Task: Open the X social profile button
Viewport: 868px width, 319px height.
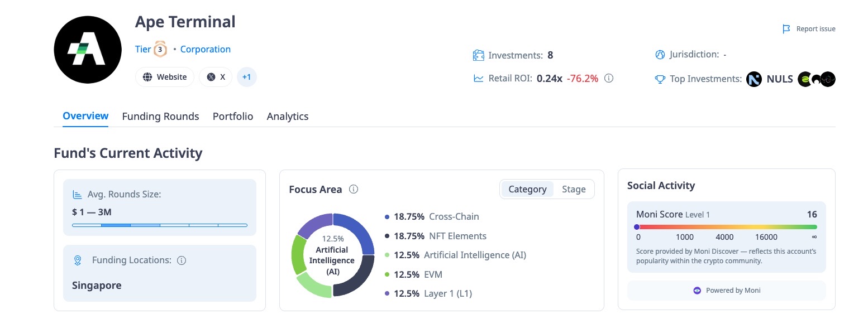Action: pyautogui.click(x=216, y=77)
